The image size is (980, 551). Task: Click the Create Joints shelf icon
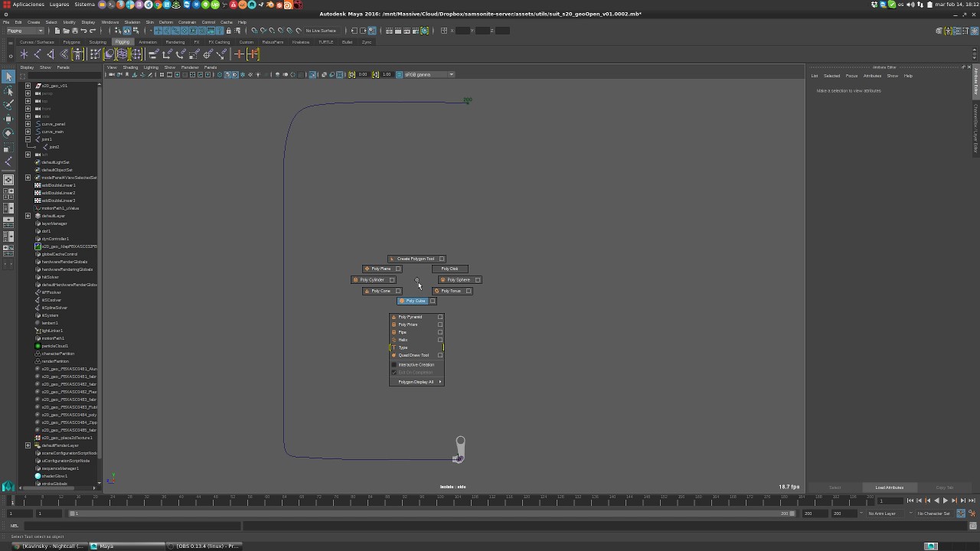tap(37, 54)
